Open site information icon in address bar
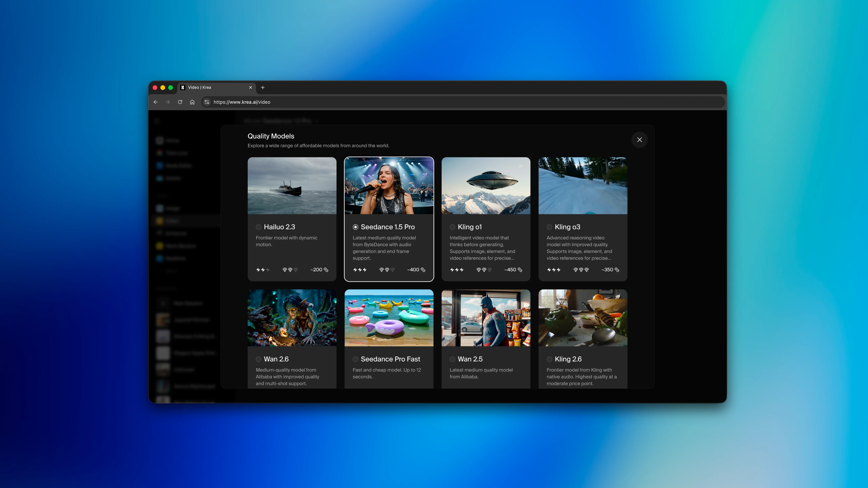 207,102
